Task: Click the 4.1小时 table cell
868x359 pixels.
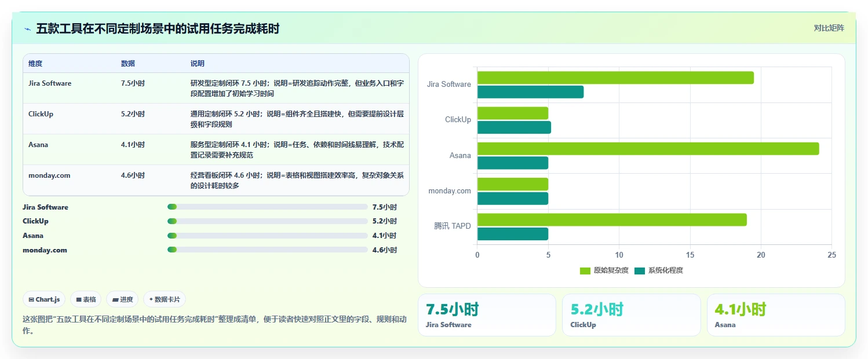Action: click(133, 144)
